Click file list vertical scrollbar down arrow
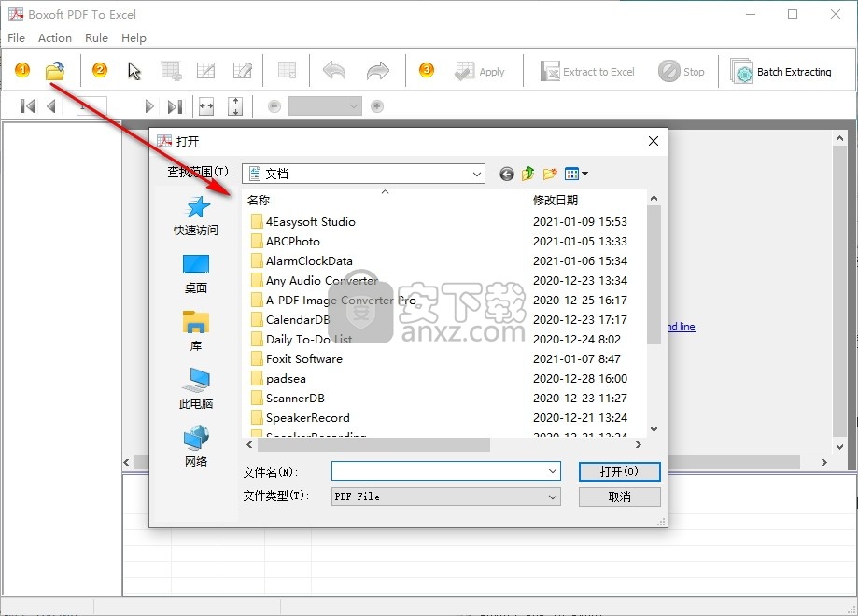Screen dimensions: 858x616 coord(654,429)
